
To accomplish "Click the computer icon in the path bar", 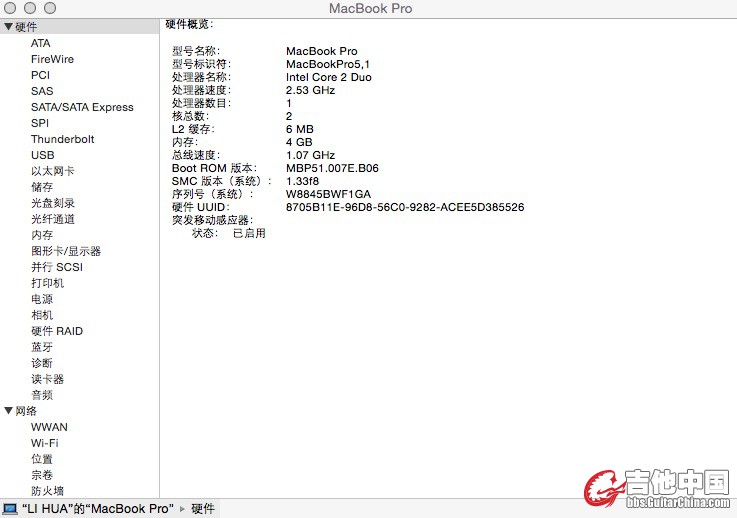I will (x=9, y=509).
